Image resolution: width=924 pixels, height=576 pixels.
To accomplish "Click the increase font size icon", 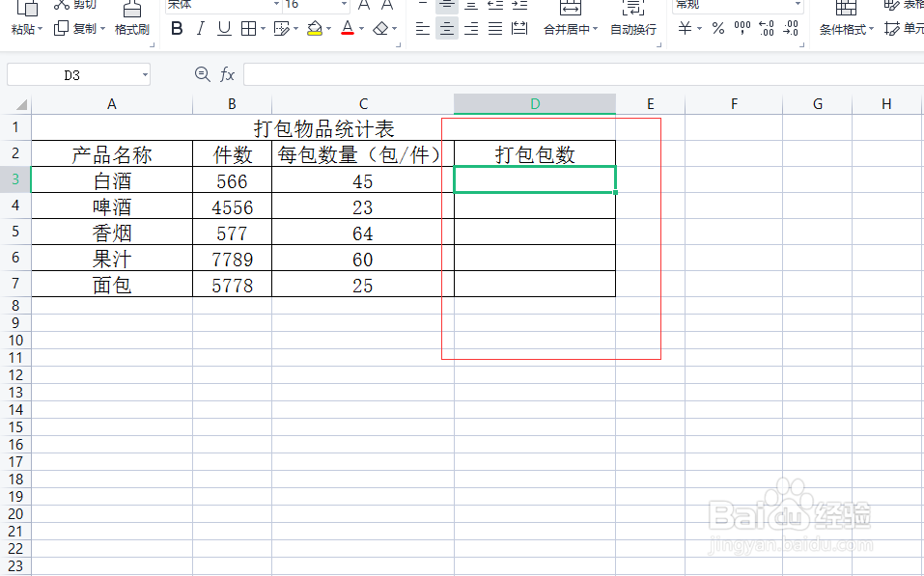I will click(x=362, y=8).
